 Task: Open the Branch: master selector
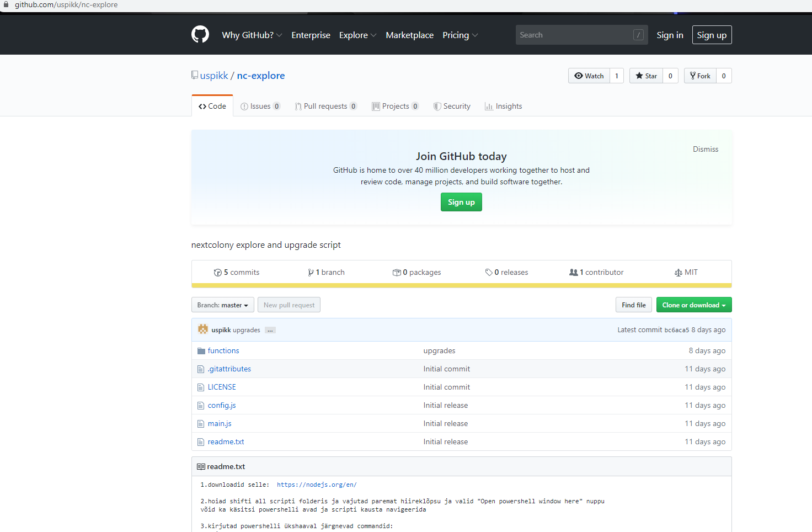pyautogui.click(x=223, y=305)
